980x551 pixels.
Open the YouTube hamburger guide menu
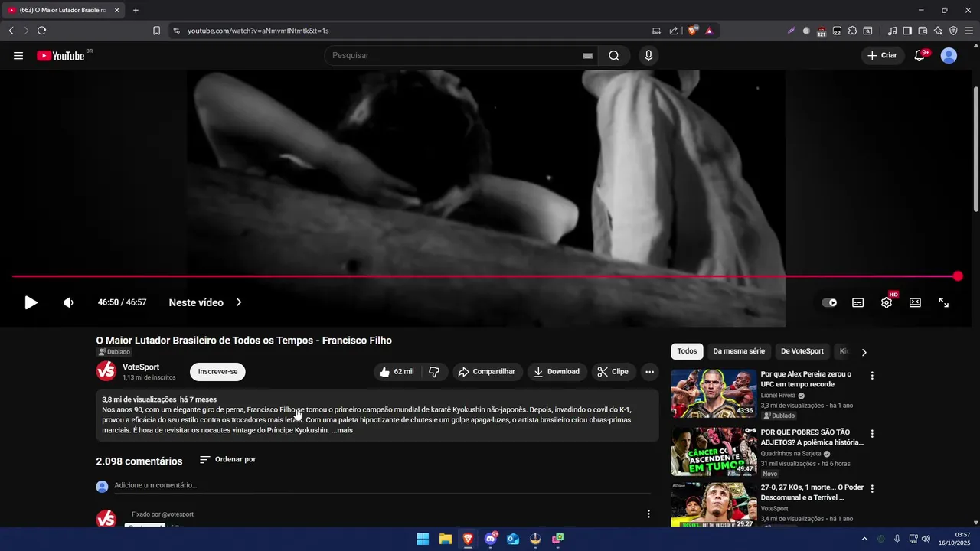(x=18, y=56)
